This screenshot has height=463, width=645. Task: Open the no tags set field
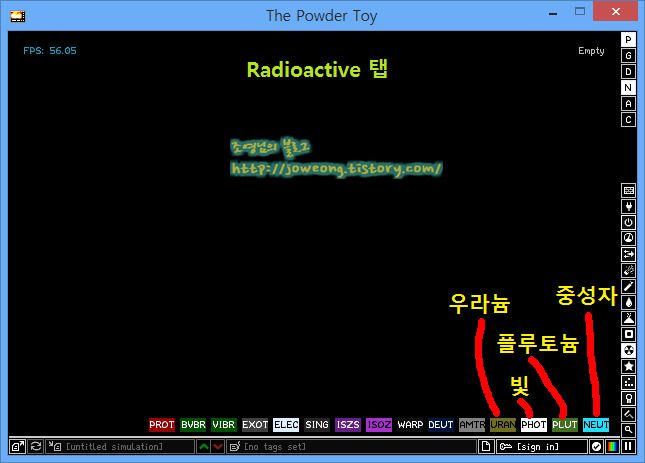click(x=351, y=447)
